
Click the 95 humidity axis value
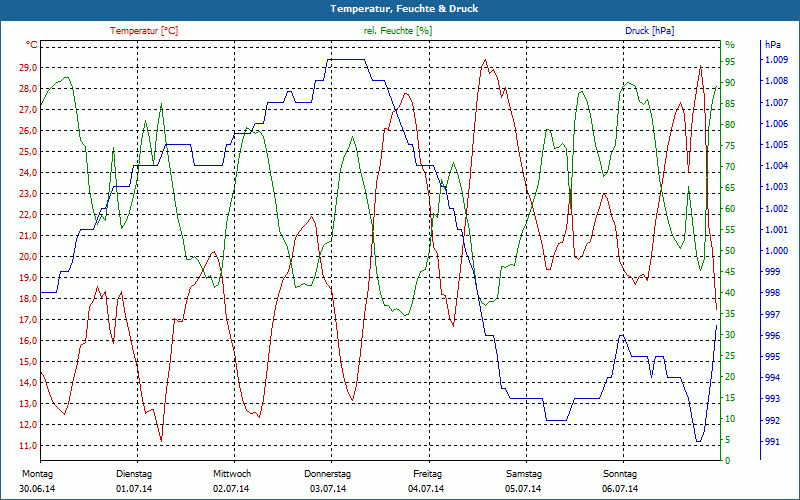pos(730,62)
